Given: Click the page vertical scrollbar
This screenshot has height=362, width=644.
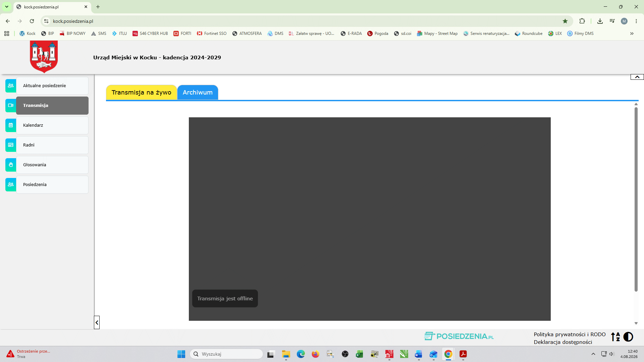Looking at the screenshot, I should click(636, 199).
